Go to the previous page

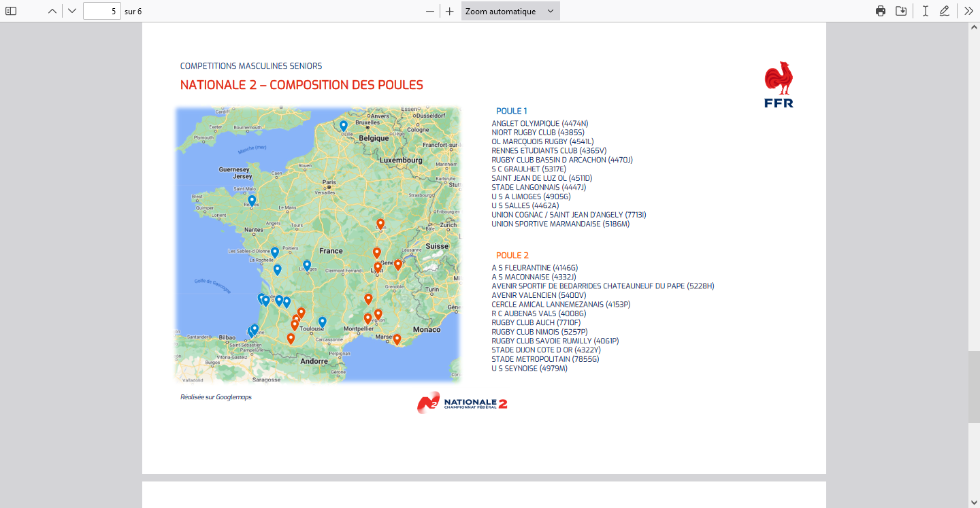[x=52, y=11]
